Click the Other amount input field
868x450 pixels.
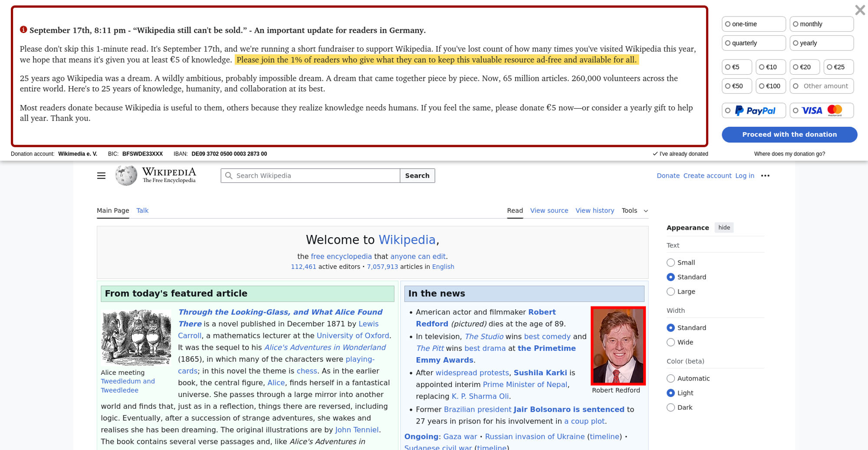[821, 86]
